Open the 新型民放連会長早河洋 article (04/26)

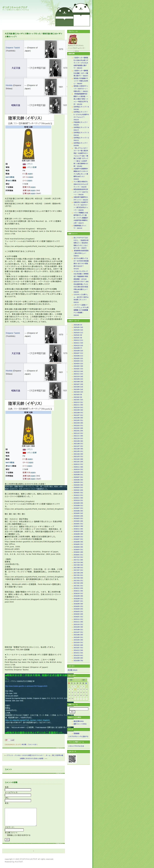pyautogui.click(x=81, y=192)
